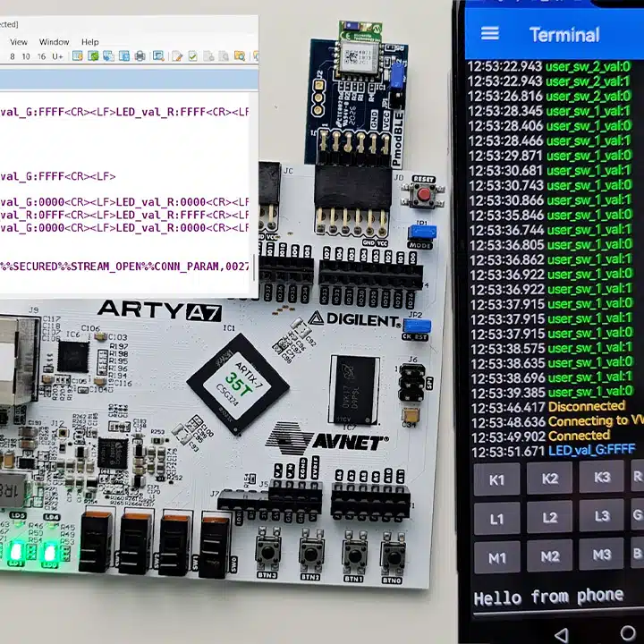Tap the Android home navigation circle

tap(628, 633)
